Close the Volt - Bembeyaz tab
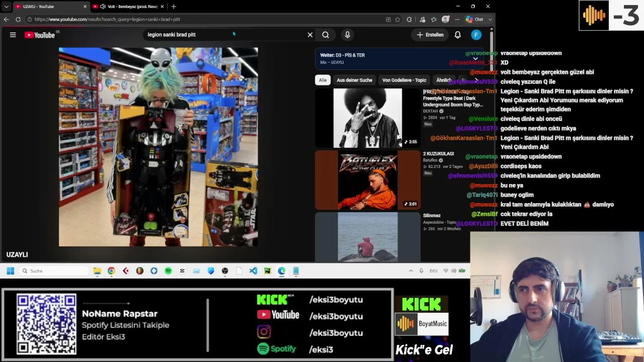Viewport: 644px width, 362px height. click(162, 7)
